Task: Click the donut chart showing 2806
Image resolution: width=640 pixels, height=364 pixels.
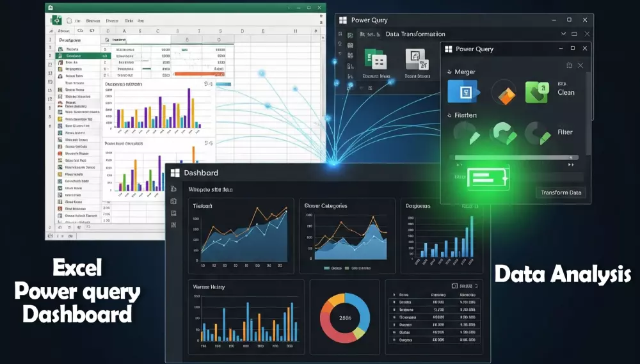Action: [x=345, y=318]
